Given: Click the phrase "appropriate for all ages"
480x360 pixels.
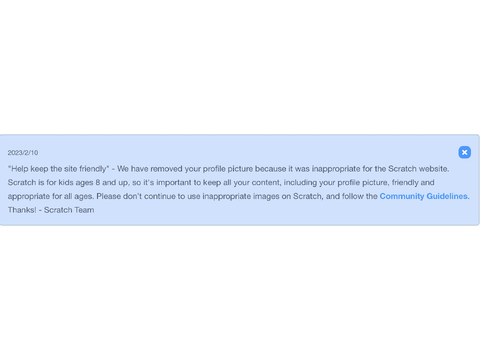Looking at the screenshot, I should point(51,196).
